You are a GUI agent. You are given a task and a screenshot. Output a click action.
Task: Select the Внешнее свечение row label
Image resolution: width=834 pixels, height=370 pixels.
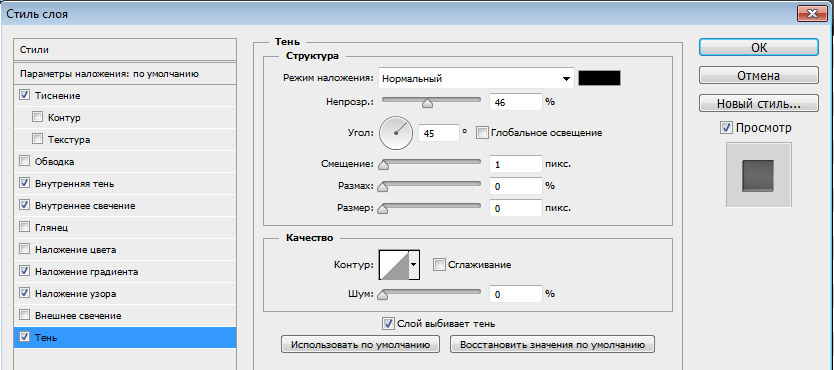click(x=78, y=316)
